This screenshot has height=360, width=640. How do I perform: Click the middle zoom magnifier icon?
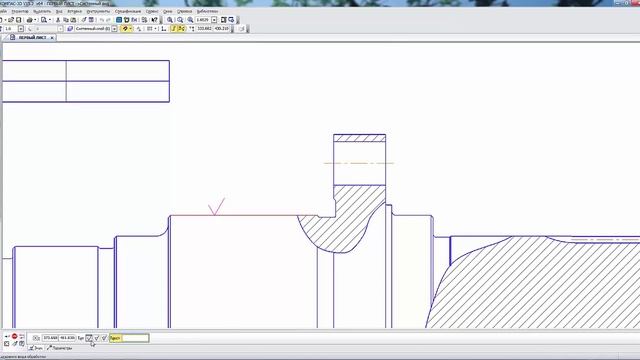coord(180,20)
